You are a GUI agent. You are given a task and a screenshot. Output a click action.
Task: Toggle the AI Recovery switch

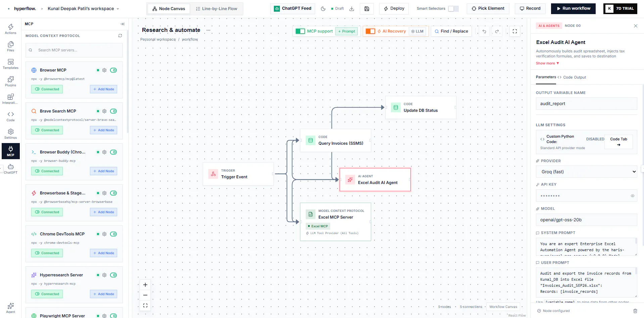point(370,31)
